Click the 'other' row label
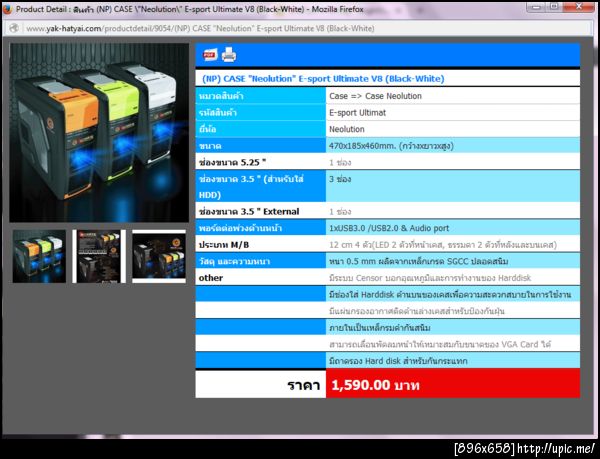600x459 pixels. click(x=211, y=278)
